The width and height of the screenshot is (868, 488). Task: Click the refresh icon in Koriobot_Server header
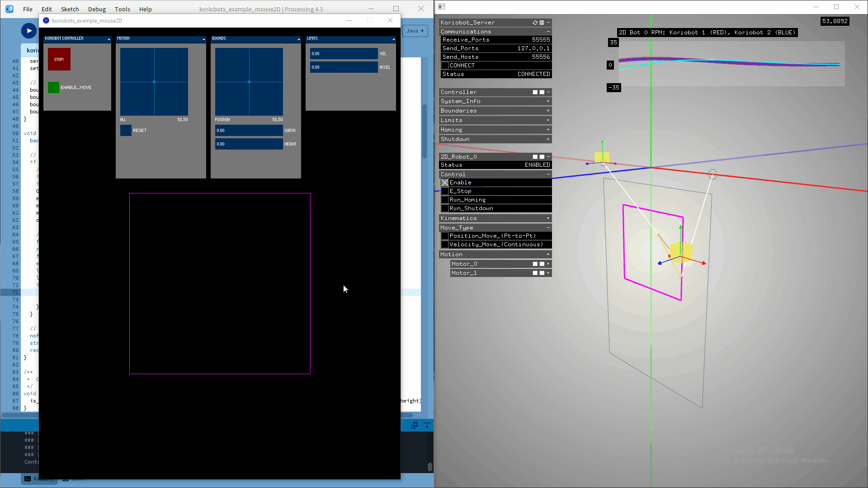(535, 23)
